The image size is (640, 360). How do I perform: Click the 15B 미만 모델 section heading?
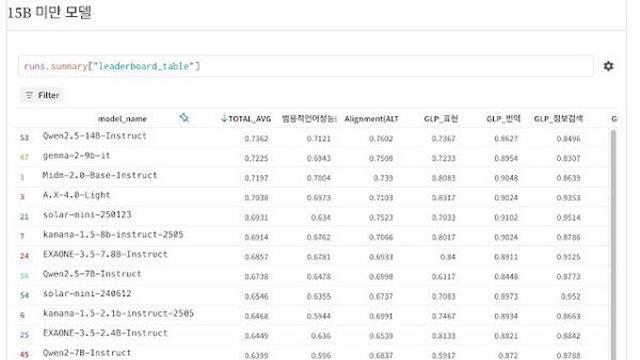tap(49, 12)
